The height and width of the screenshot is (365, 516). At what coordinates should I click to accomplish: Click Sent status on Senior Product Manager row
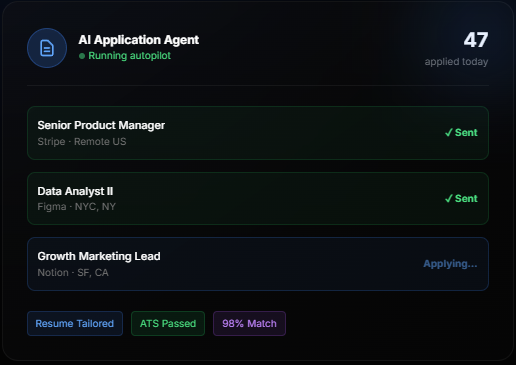(x=461, y=133)
